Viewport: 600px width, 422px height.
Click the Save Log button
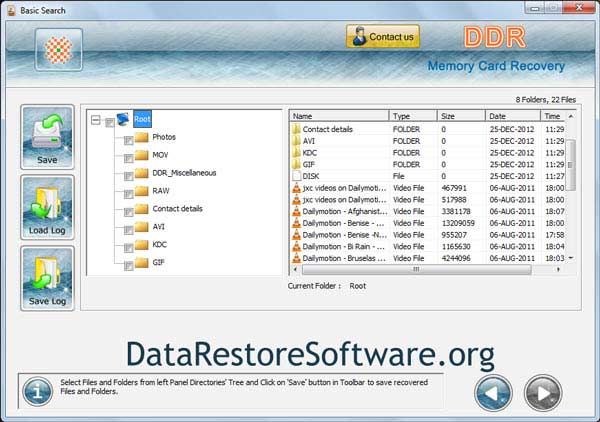47,278
